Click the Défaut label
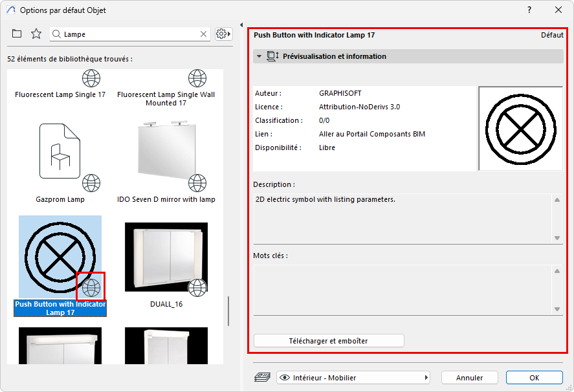 pyautogui.click(x=552, y=35)
